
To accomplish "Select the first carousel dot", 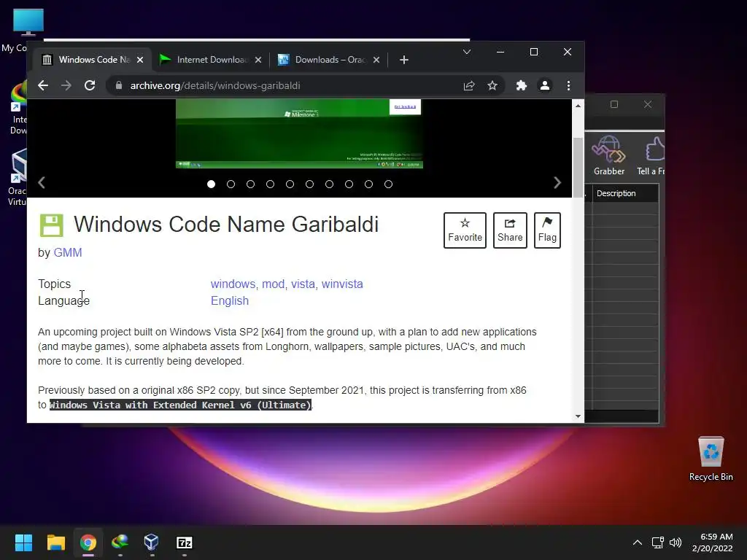I will [211, 184].
